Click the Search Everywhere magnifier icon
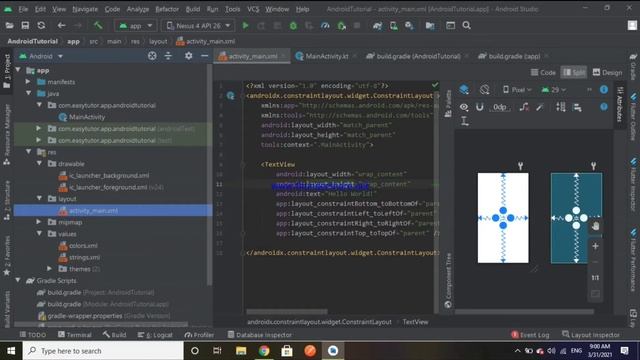 467,26
